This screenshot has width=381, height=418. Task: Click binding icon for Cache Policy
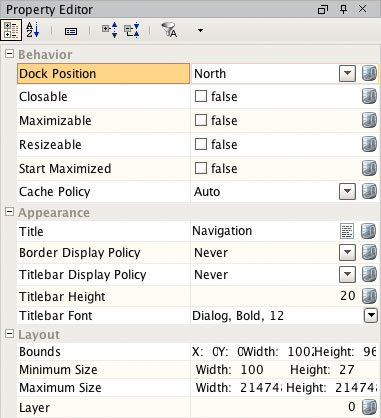369,192
